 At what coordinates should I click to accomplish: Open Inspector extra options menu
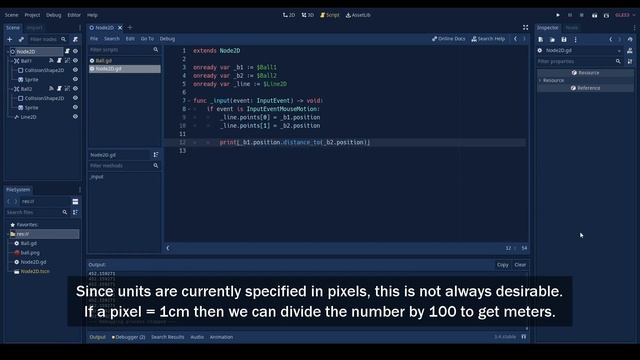coord(576,40)
